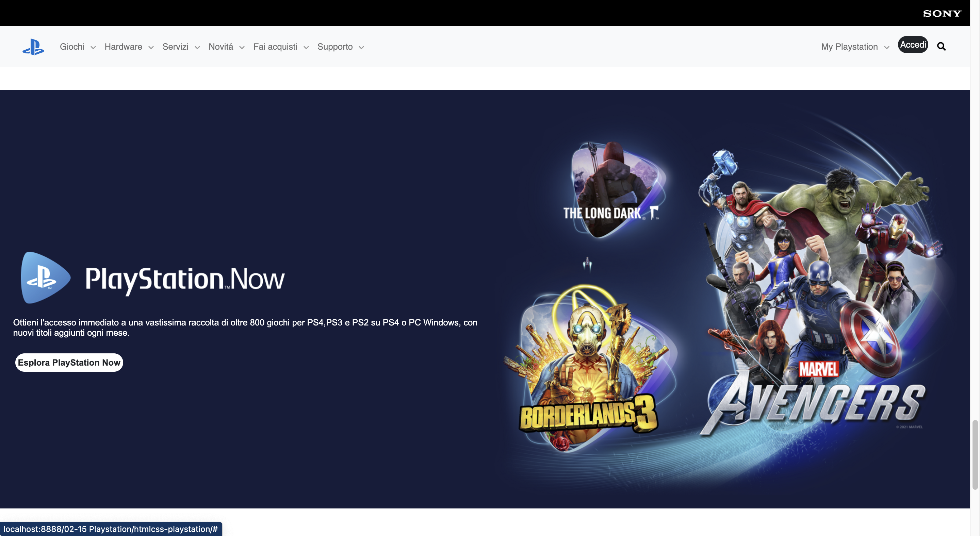Select the Borderlands 3 game artwork

coord(590,369)
